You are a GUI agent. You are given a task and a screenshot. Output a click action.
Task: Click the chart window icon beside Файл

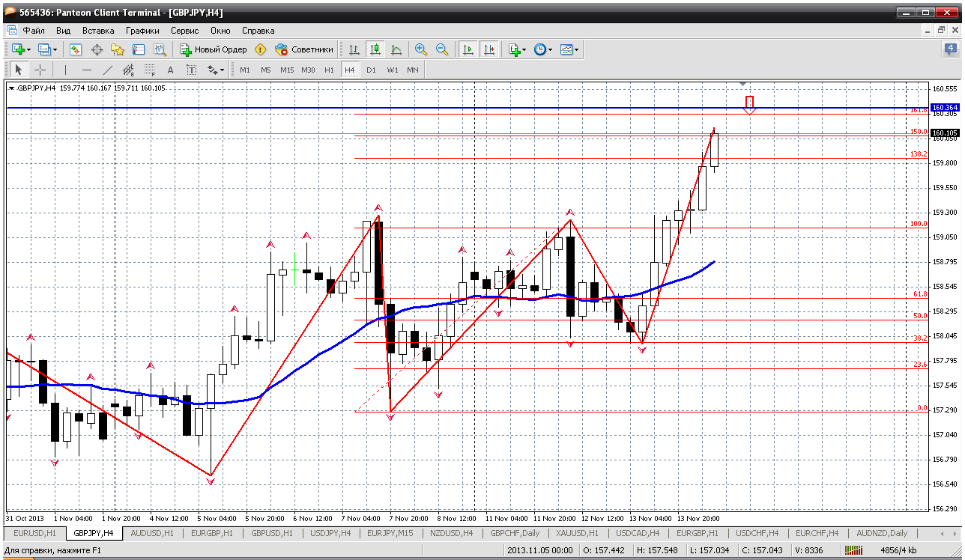coord(11,31)
